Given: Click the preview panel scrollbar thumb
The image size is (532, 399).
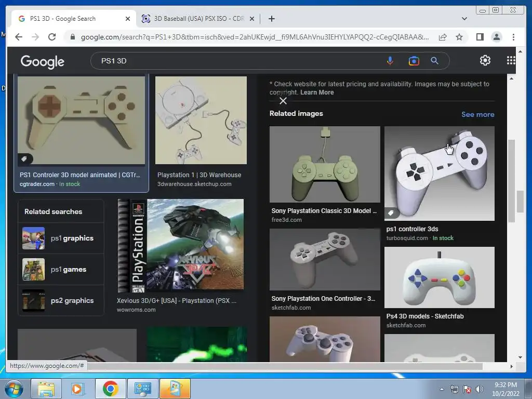Looking at the screenshot, I should (511, 181).
